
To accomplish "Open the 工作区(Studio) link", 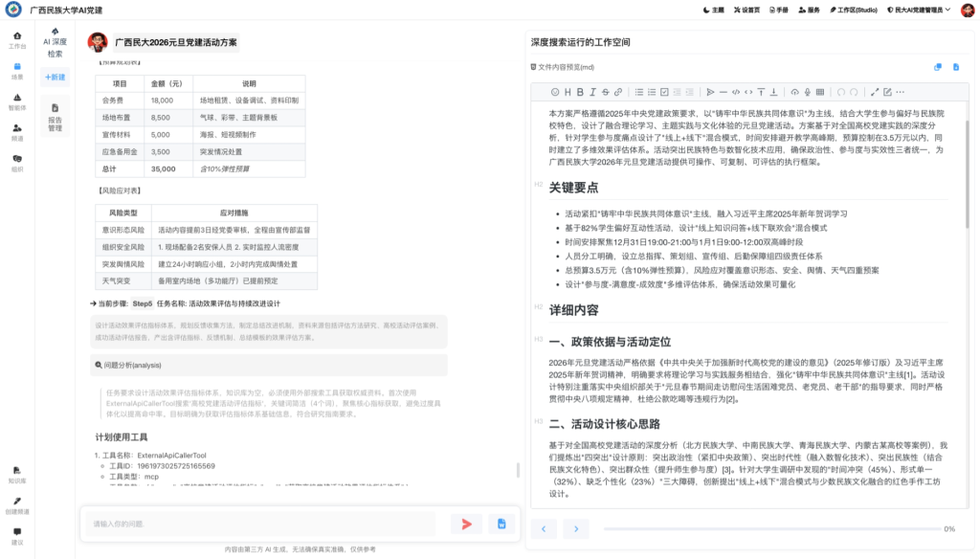I will pyautogui.click(x=852, y=10).
